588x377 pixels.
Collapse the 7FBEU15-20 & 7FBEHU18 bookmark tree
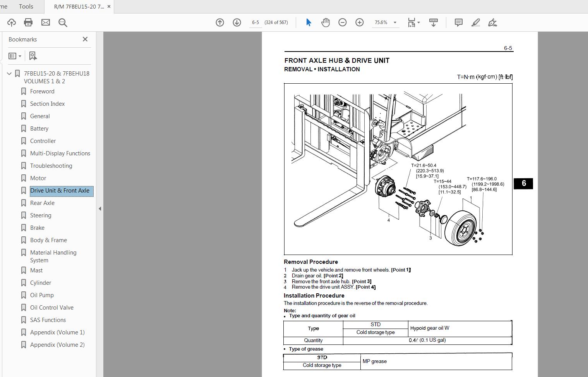point(9,73)
